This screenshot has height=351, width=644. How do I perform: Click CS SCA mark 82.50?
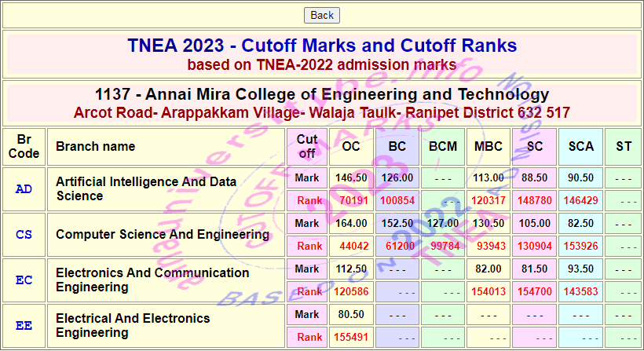coord(580,223)
